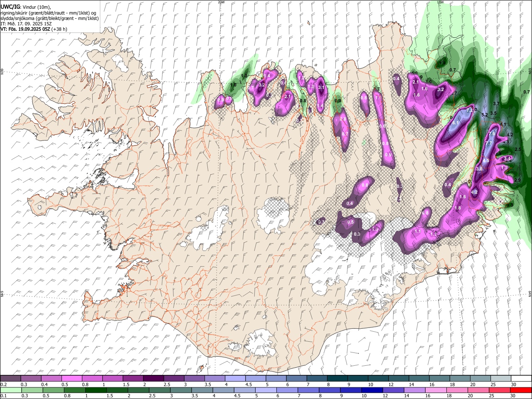Click the bright pink upper swatch between 0.5 and 0.8
The height and width of the screenshot is (399, 532).
71,379
